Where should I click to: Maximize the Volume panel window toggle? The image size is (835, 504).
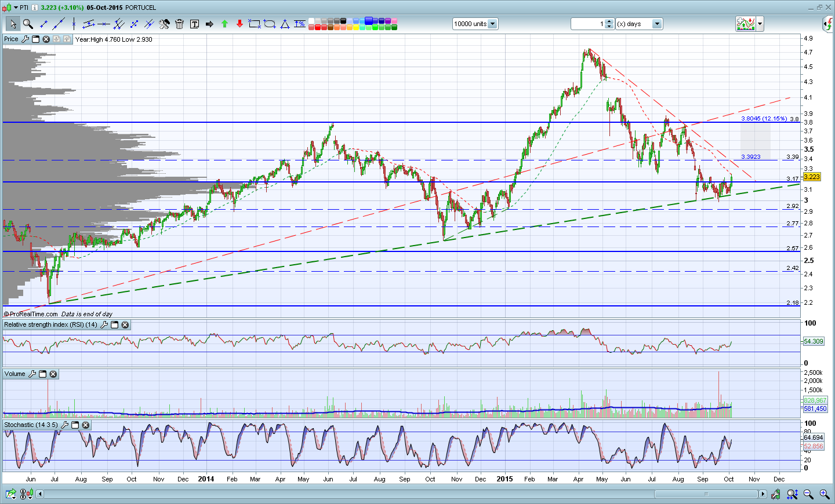coord(42,374)
